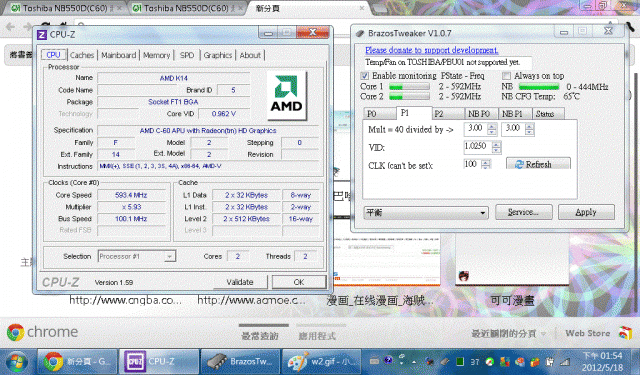Toggle Enable monitoring checkbox
Image resolution: width=640 pixels, height=375 pixels.
(x=364, y=76)
